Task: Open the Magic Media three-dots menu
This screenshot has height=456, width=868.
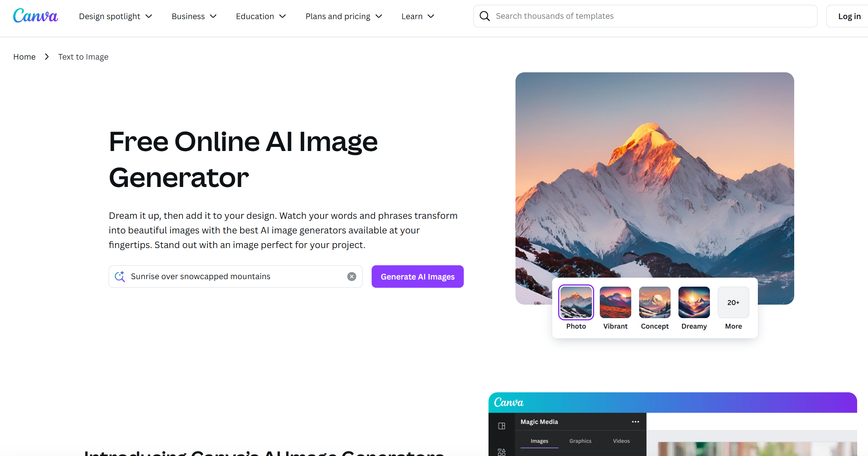Action: point(635,422)
